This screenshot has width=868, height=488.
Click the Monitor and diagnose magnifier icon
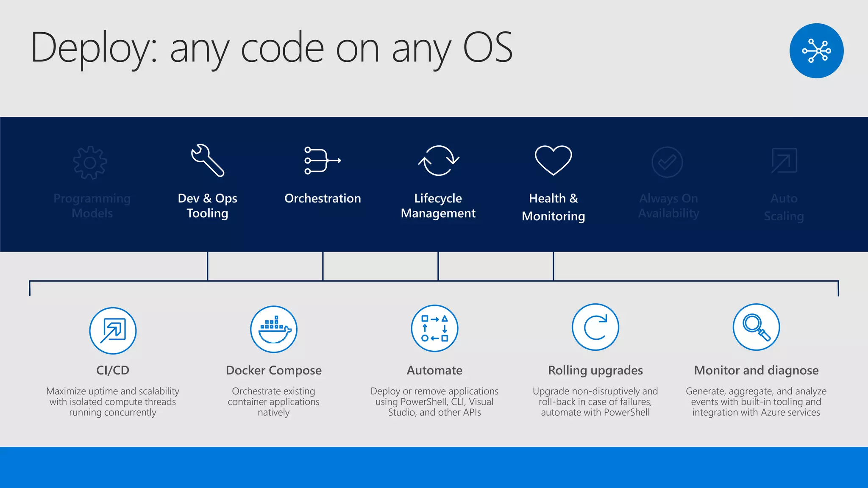pyautogui.click(x=757, y=327)
